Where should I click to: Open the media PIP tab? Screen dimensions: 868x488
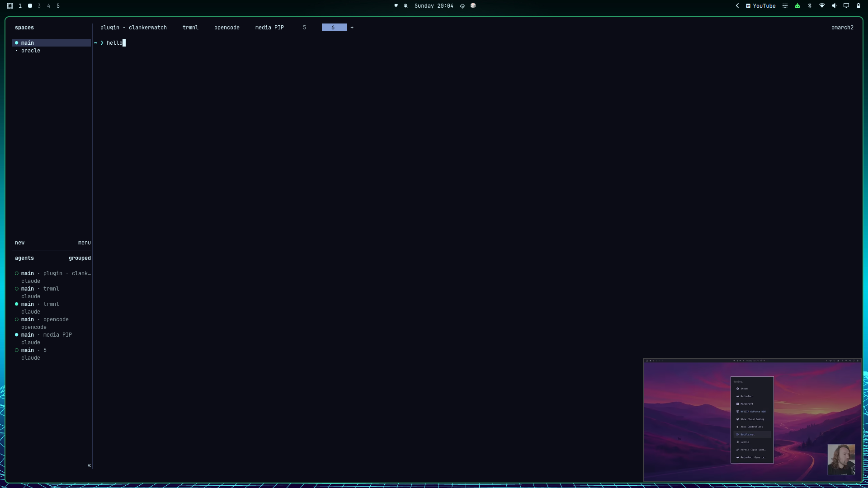tap(269, 28)
